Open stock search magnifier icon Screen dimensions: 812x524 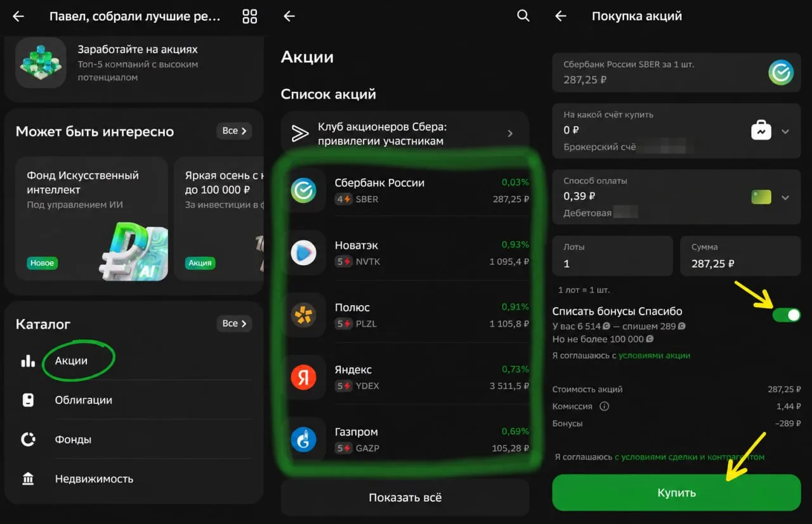pos(523,16)
